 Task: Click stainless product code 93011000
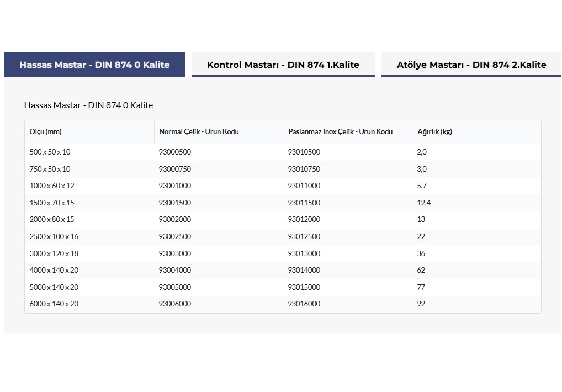tap(304, 186)
